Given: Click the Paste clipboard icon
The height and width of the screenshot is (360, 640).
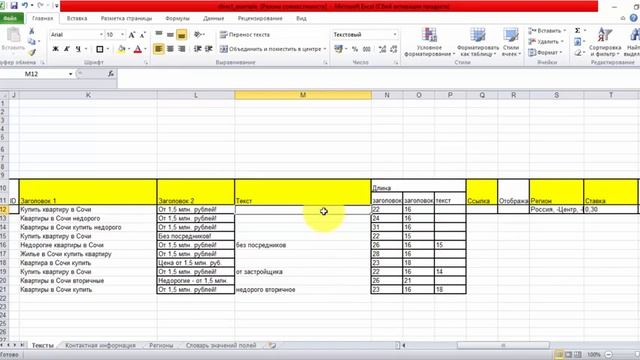Looking at the screenshot, I should (13, 36).
